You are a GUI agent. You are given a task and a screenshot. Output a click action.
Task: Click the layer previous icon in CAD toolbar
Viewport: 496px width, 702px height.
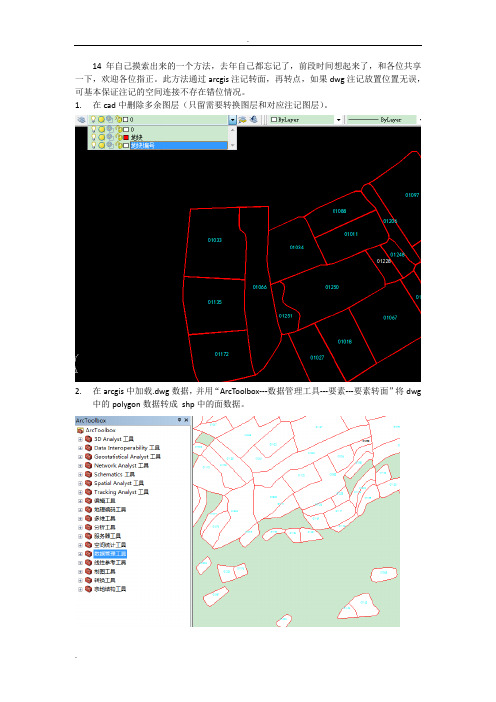click(x=254, y=120)
